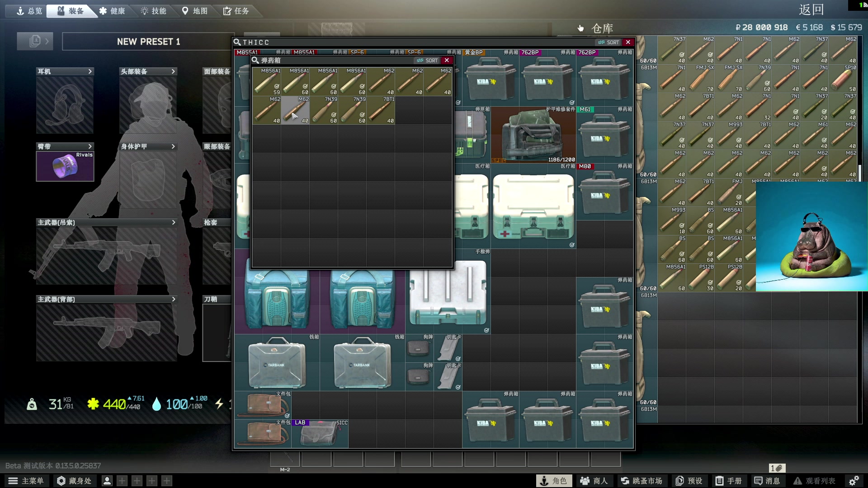
Task: Click the stash scrollbar handle on right edge
Action: pos(860,174)
